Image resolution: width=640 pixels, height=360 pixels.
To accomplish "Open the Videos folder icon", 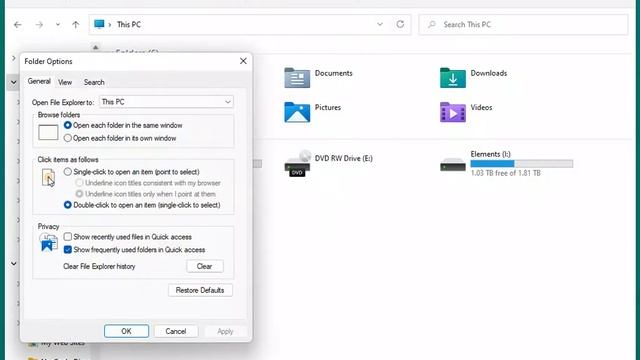I will point(453,112).
